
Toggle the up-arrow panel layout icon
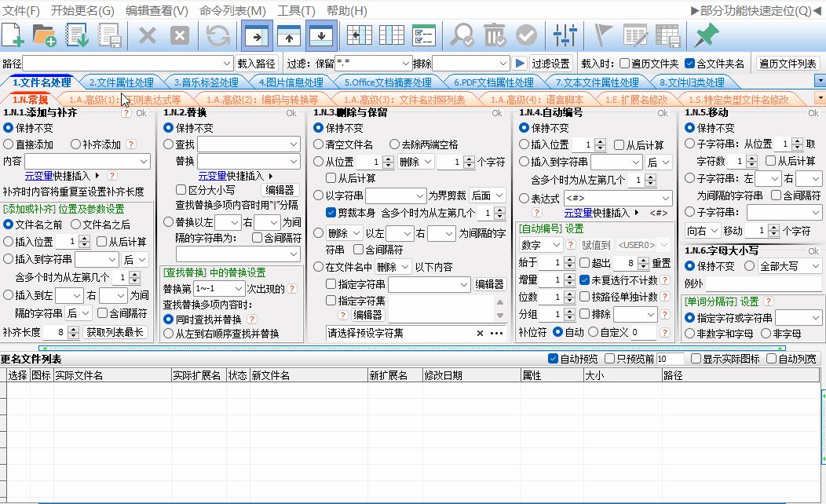(289, 36)
